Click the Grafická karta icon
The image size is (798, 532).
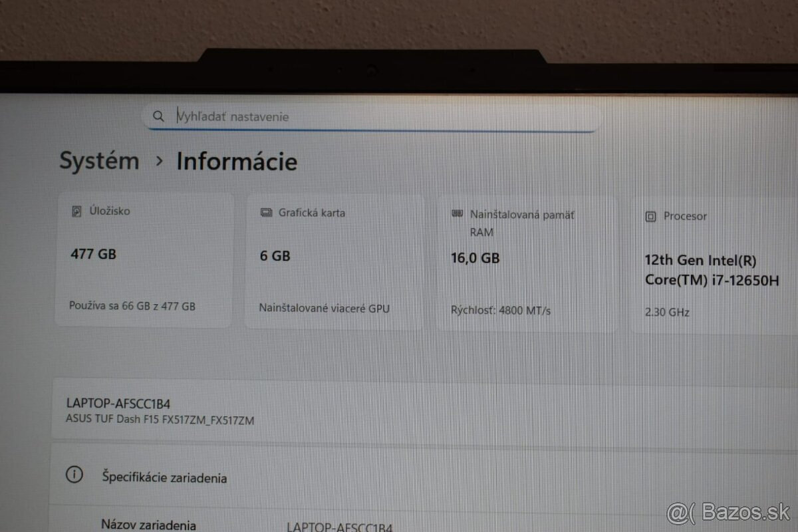(267, 213)
